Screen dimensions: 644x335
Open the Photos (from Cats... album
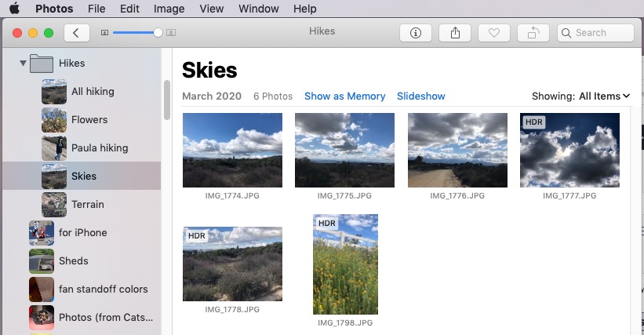82,318
